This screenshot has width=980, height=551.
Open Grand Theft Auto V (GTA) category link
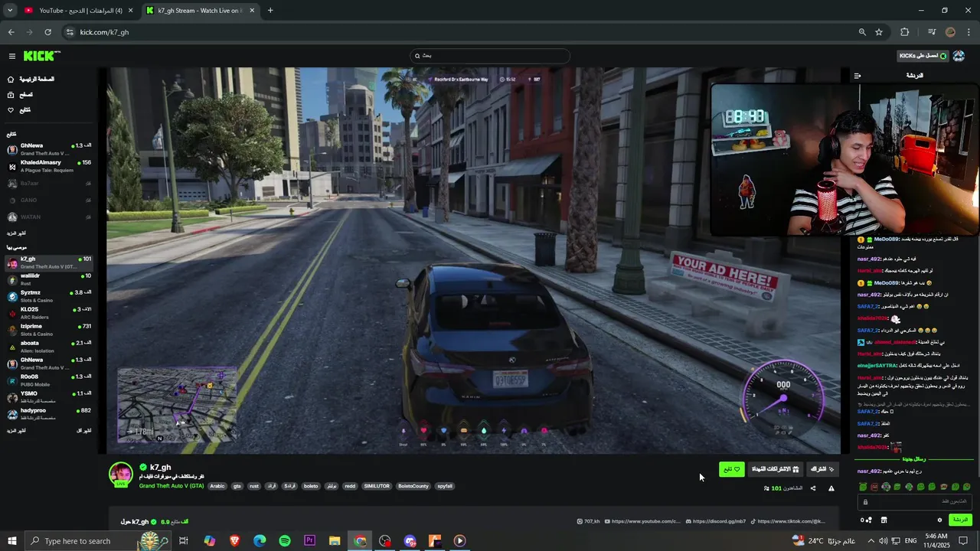click(x=171, y=486)
